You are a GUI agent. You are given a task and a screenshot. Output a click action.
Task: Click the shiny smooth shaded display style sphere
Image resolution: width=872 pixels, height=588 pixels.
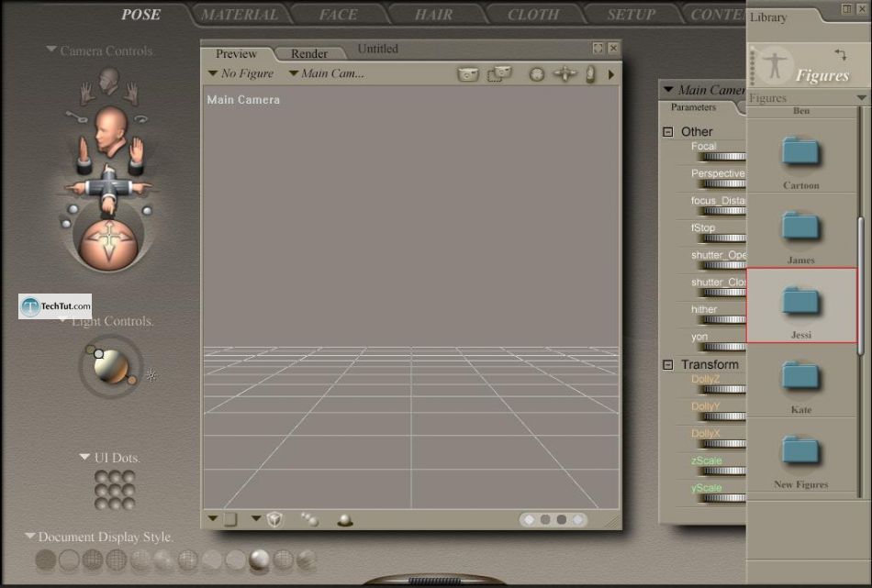click(x=259, y=560)
